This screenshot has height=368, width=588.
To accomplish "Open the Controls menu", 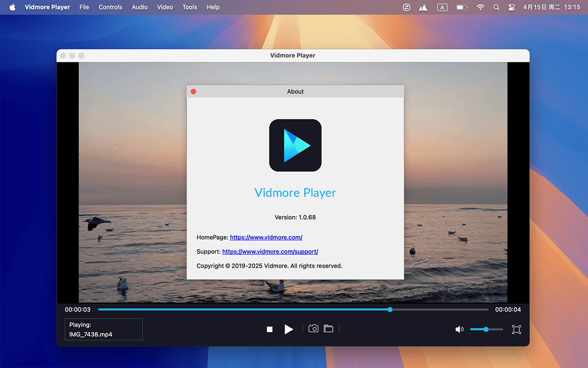I will click(110, 7).
